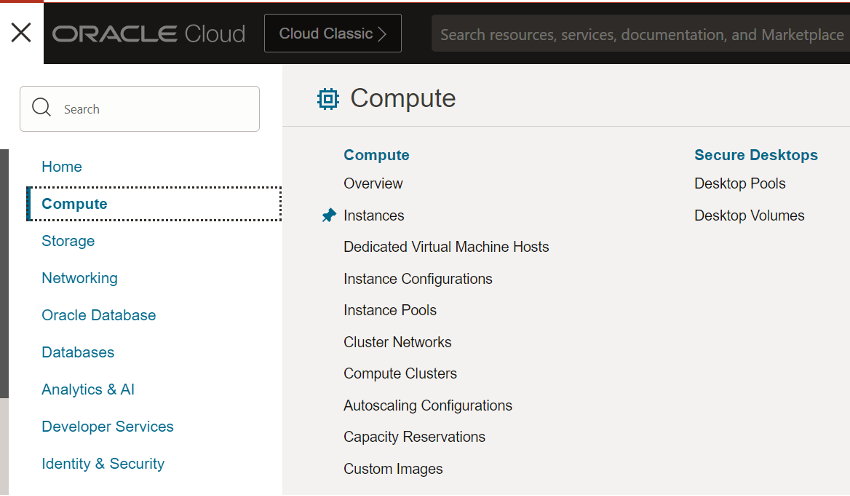Unpin Instances using the pin icon
Image resolution: width=850 pixels, height=496 pixels.
point(329,215)
